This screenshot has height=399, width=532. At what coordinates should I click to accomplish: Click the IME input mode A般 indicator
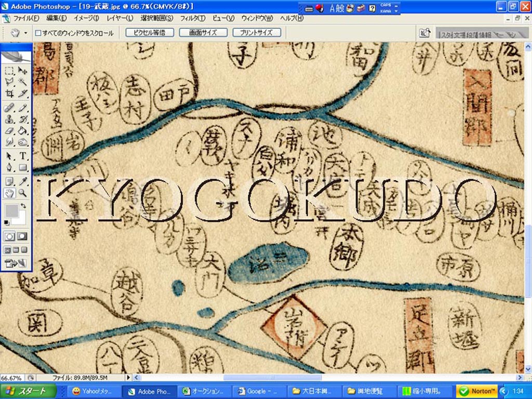(x=337, y=8)
